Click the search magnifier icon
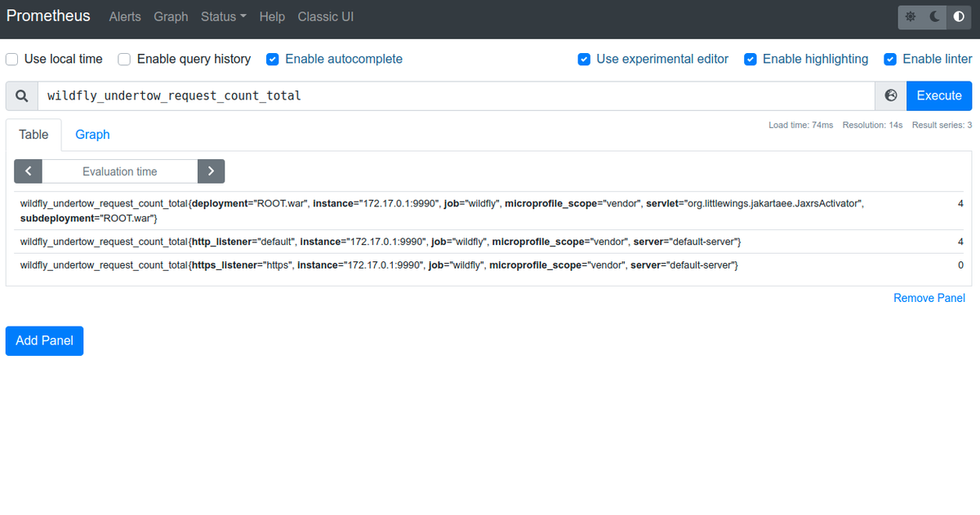980x515 pixels. 22,95
